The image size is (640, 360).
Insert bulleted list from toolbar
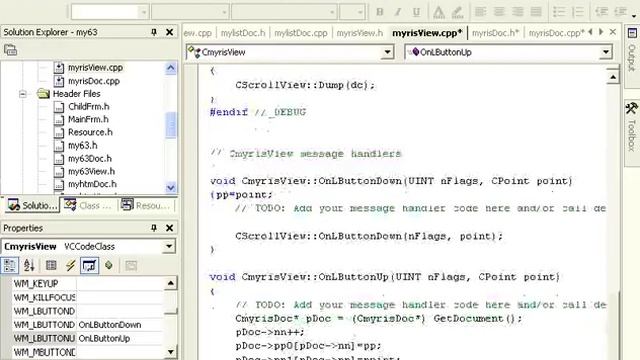click(x=559, y=12)
